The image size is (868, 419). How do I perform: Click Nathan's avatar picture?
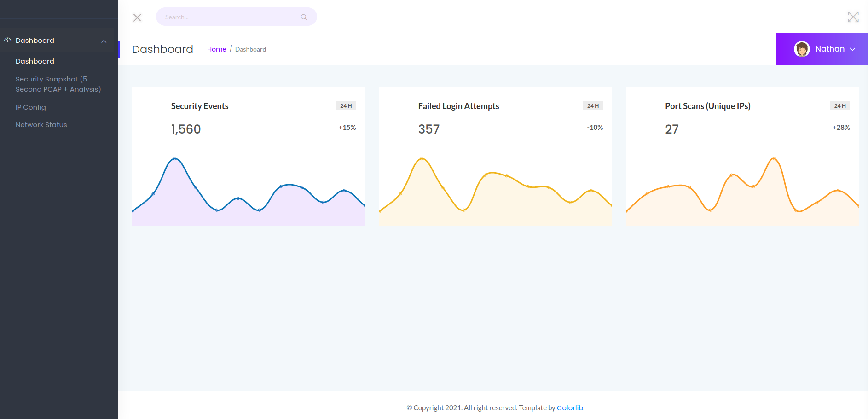click(x=802, y=49)
